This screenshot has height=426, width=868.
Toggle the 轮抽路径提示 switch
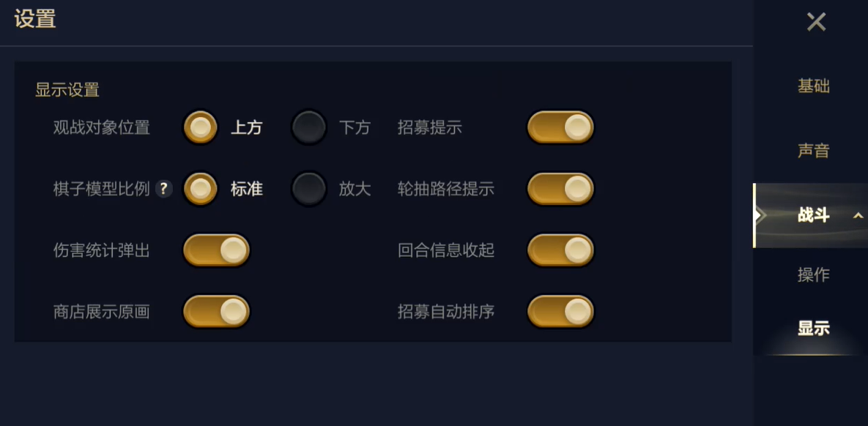[x=560, y=189]
